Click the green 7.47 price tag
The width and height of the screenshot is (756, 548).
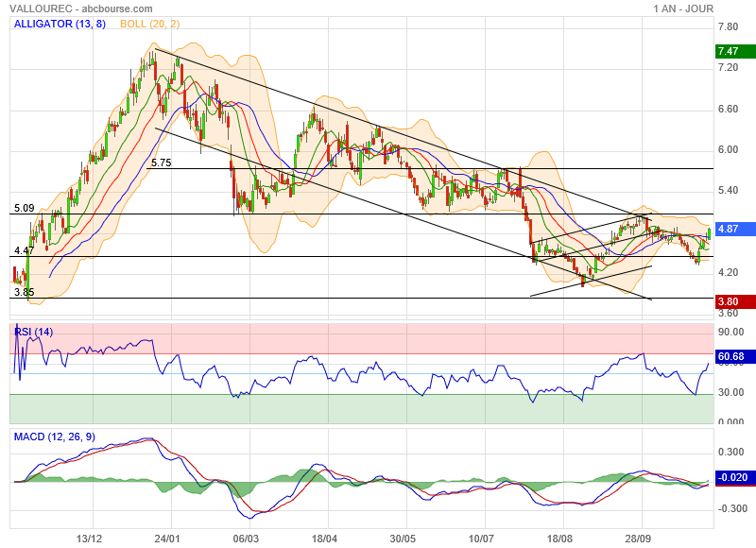(x=736, y=51)
